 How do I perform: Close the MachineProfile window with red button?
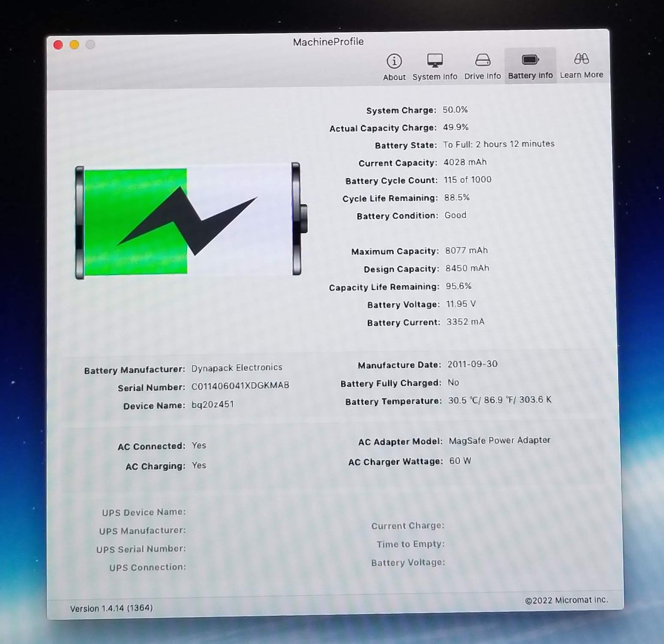[58, 45]
